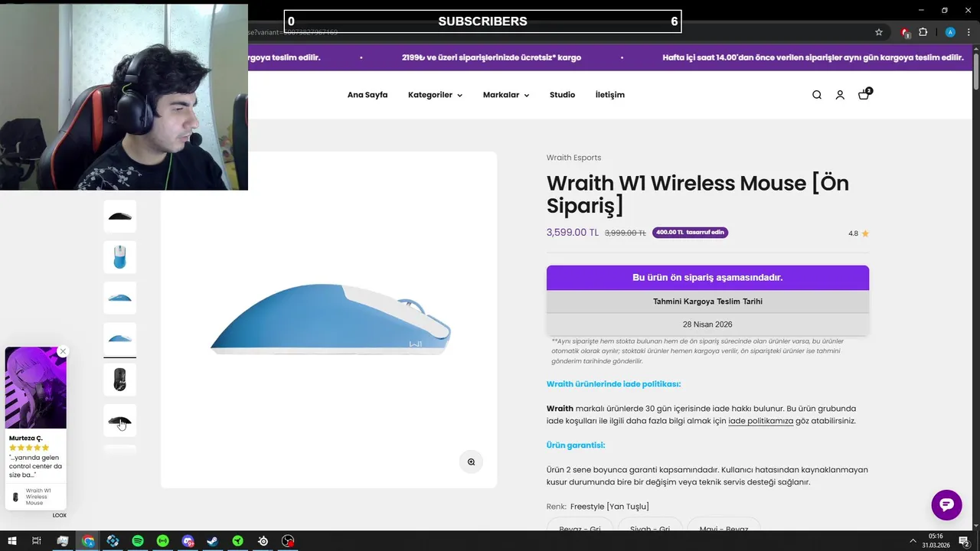This screenshot has width=980, height=551.
Task: Click the Ürün garantisi heading
Action: point(576,445)
